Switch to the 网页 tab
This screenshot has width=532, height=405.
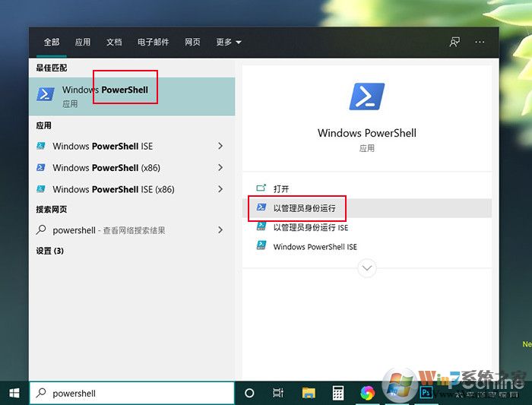point(192,42)
